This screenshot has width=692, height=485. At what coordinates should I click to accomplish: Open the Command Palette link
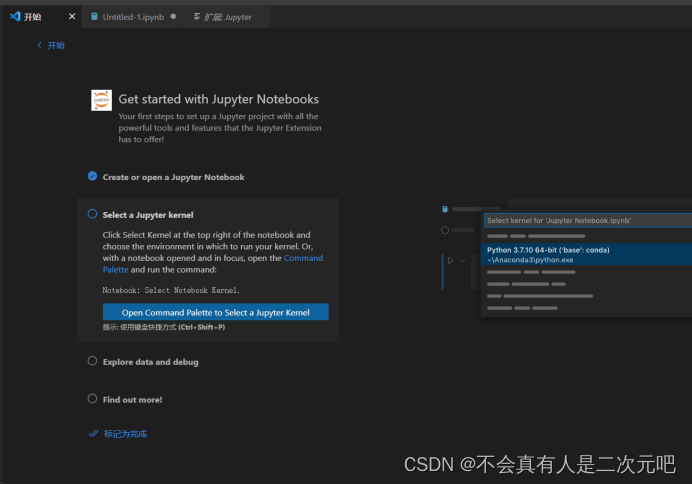[x=213, y=263]
